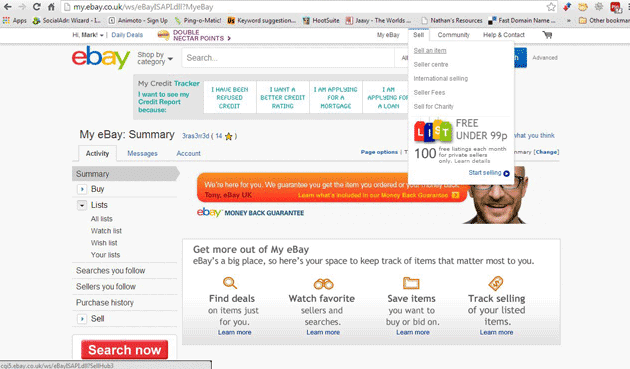
Task: Click the Track selling tag icon
Action: 496,283
